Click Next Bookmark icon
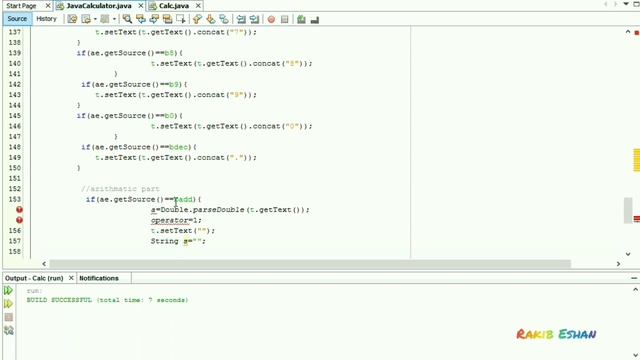The width and height of the screenshot is (640, 360). [211, 19]
